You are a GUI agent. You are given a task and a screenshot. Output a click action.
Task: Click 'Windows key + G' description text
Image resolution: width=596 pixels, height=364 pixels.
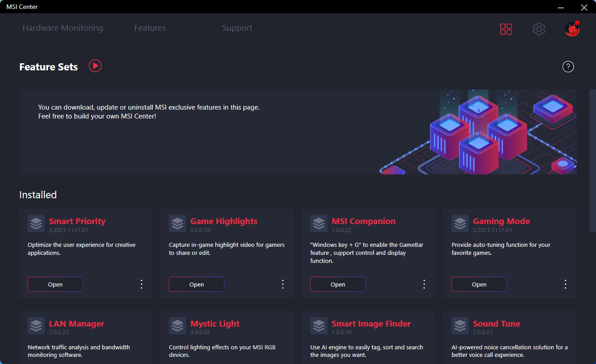point(367,253)
